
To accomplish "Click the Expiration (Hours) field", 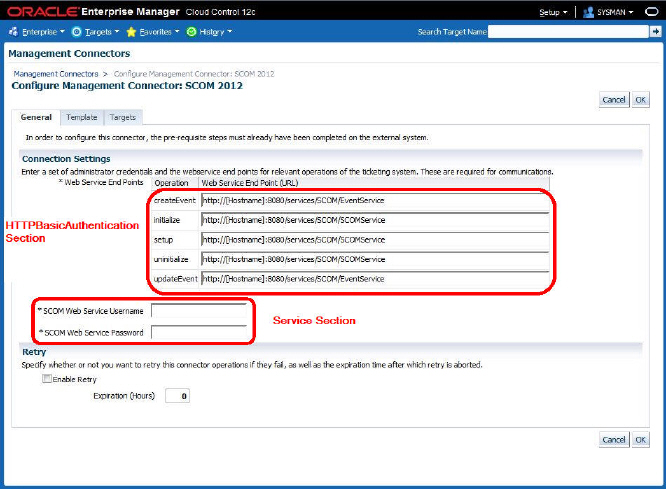I will [x=177, y=396].
